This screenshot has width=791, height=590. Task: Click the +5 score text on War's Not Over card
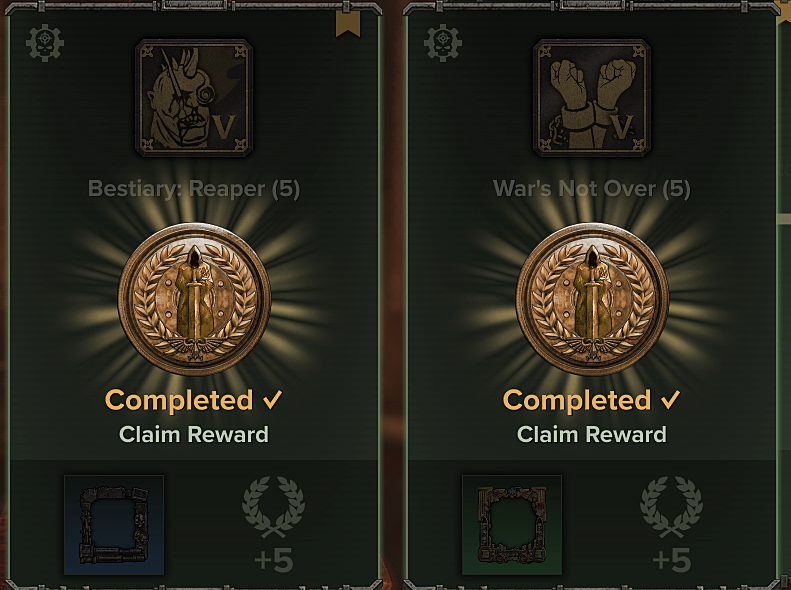click(671, 561)
